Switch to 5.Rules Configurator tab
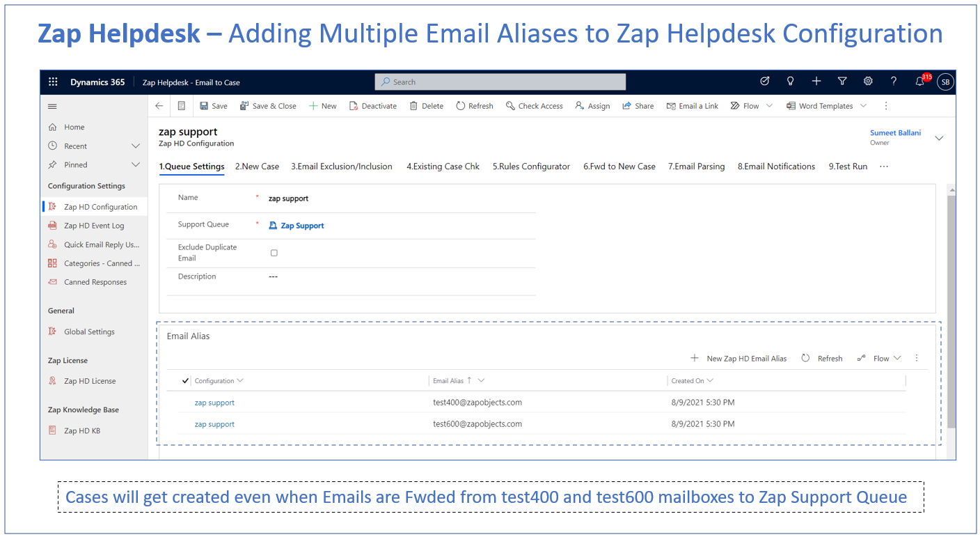The height and width of the screenshot is (537, 980). (531, 166)
